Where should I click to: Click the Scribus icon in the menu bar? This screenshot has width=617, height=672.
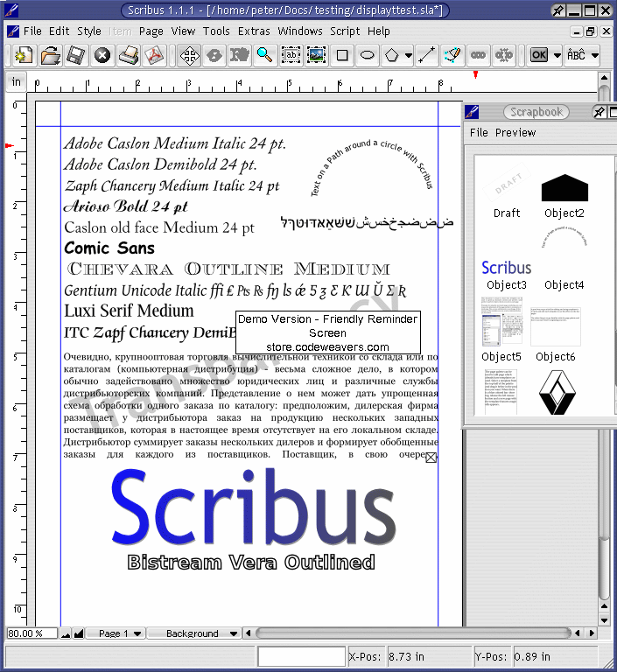coord(13,31)
